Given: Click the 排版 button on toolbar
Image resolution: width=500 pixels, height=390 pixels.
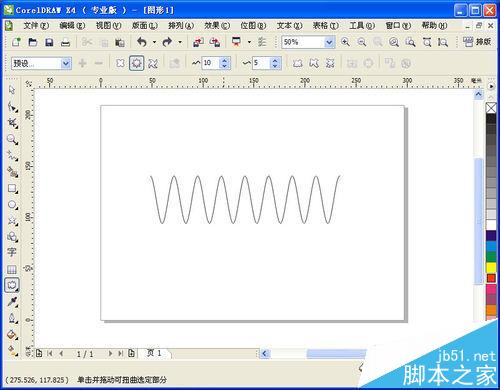Looking at the screenshot, I should click(x=477, y=42).
